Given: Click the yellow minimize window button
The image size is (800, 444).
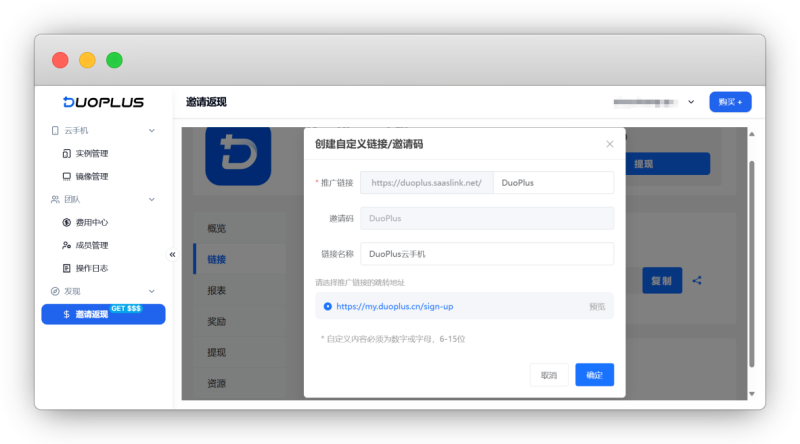Looking at the screenshot, I should [x=87, y=60].
